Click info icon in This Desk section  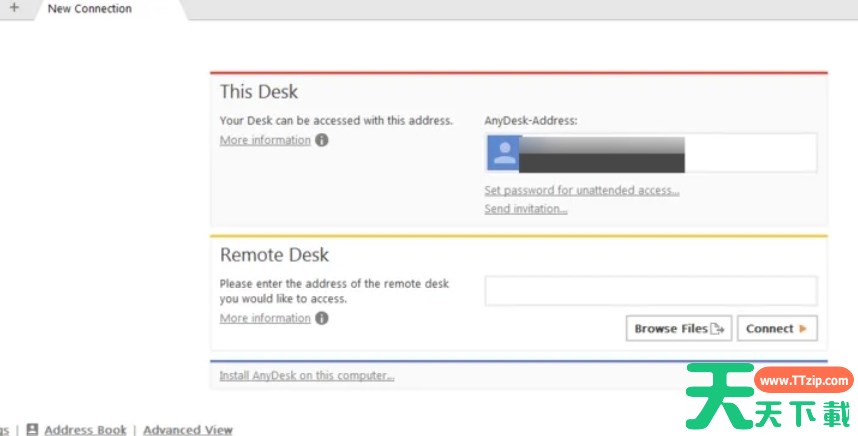point(322,141)
